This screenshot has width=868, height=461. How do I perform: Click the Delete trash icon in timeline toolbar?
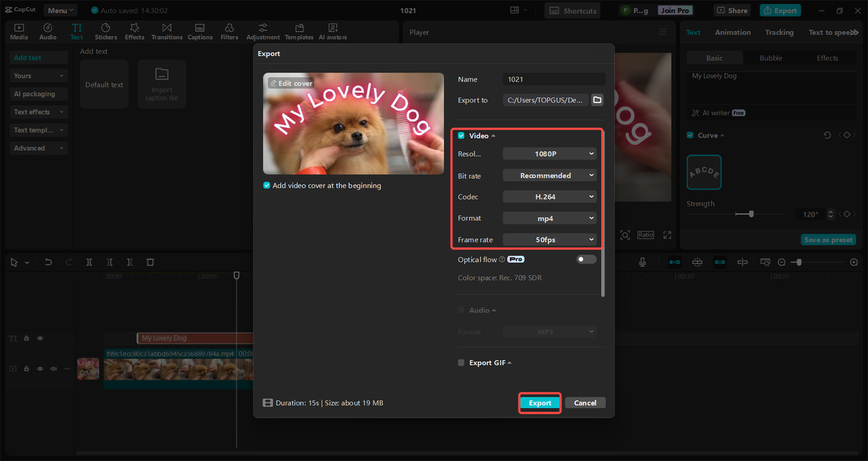[x=151, y=262]
